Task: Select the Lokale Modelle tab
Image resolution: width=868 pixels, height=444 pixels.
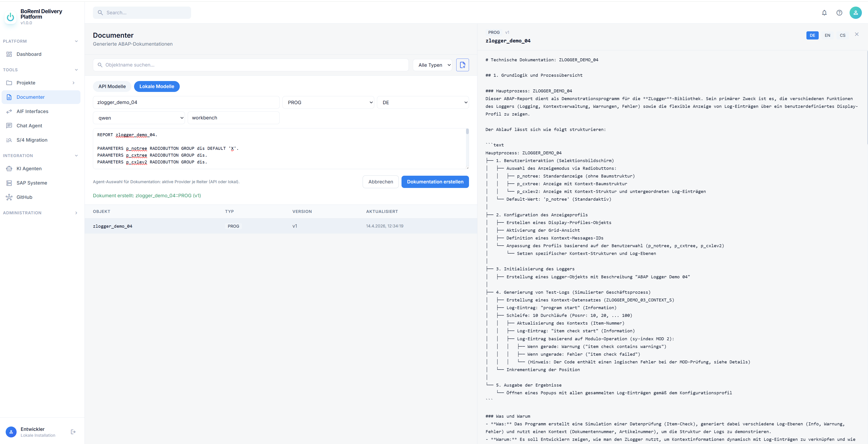Action: tap(157, 86)
